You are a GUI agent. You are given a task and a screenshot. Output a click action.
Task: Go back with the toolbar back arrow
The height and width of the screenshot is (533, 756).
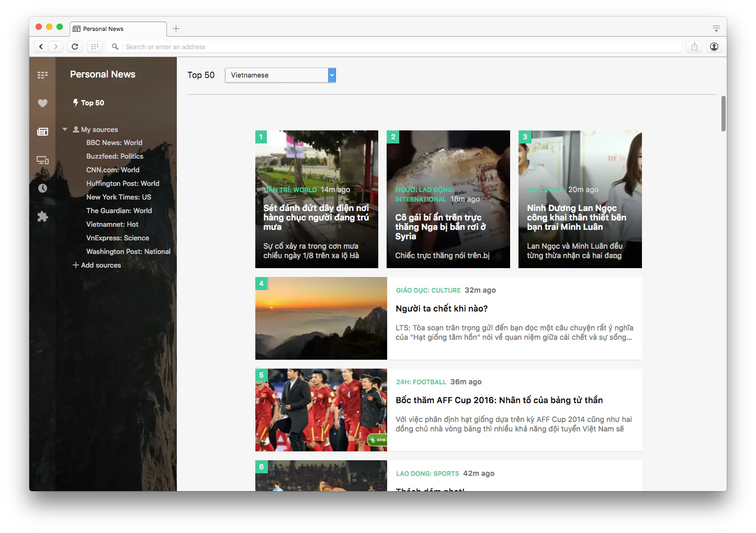tap(41, 47)
